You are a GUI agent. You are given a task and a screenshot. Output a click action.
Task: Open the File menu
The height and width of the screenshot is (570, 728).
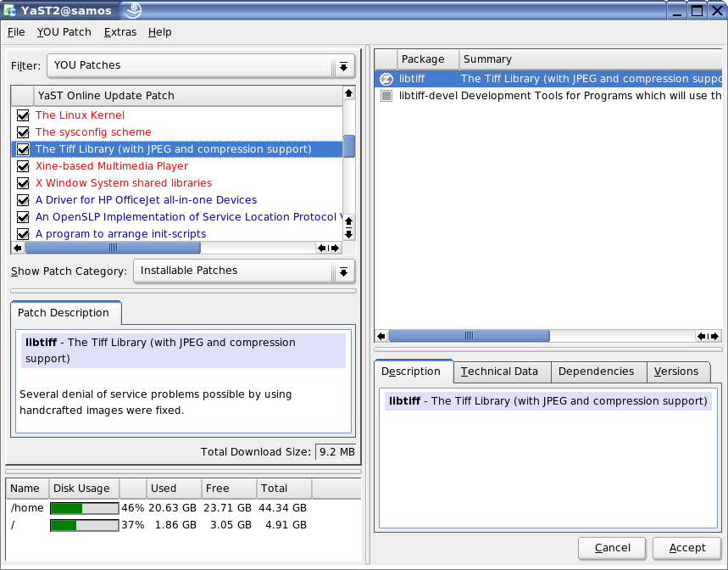[16, 32]
